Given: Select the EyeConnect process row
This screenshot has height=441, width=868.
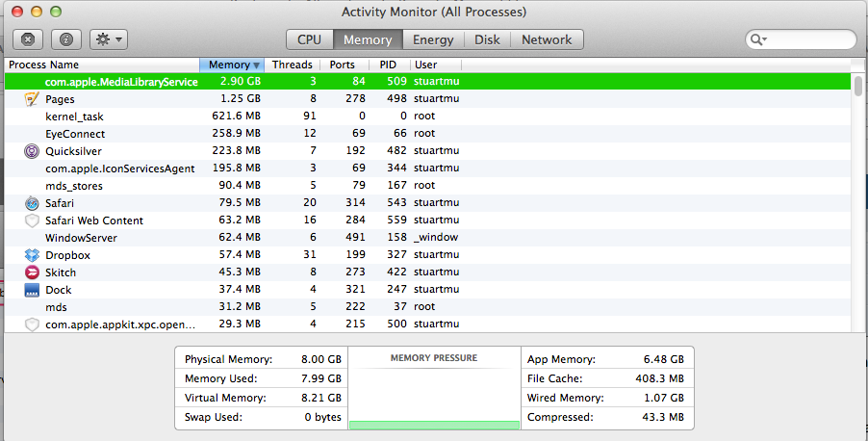Looking at the screenshot, I should pos(427,133).
